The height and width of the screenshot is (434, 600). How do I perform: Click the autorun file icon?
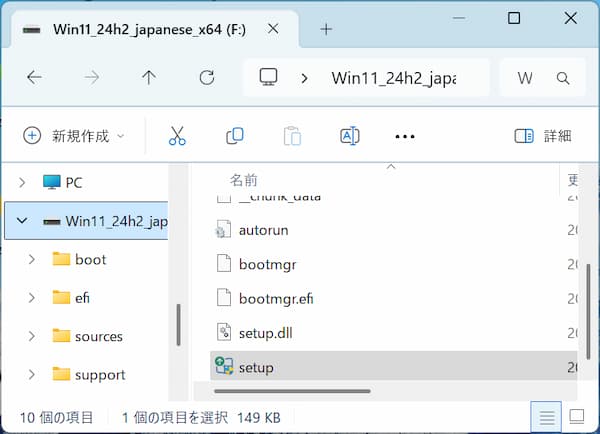click(223, 229)
